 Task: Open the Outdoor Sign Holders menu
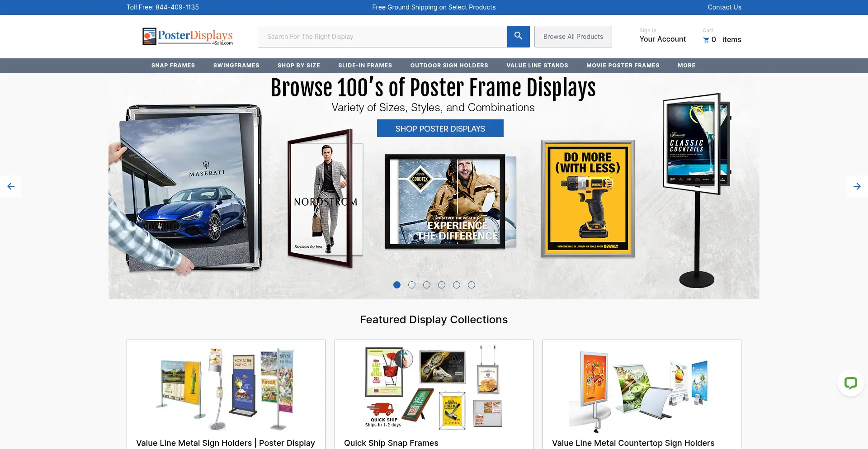point(449,66)
